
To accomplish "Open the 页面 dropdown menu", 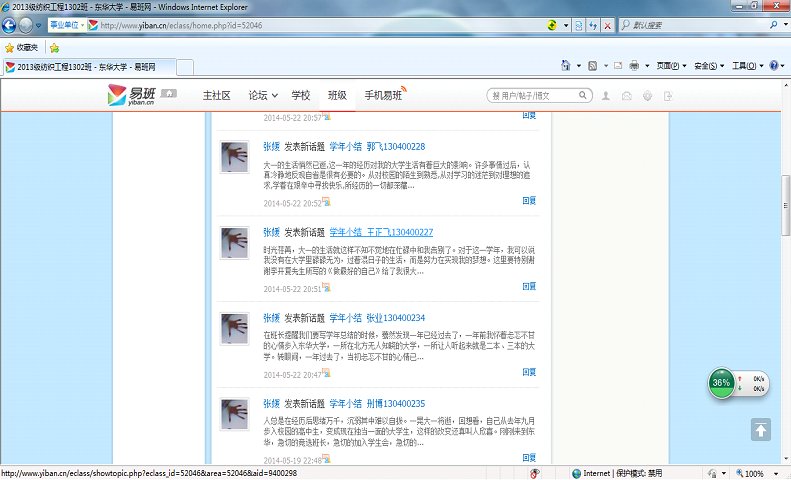I will (671, 66).
